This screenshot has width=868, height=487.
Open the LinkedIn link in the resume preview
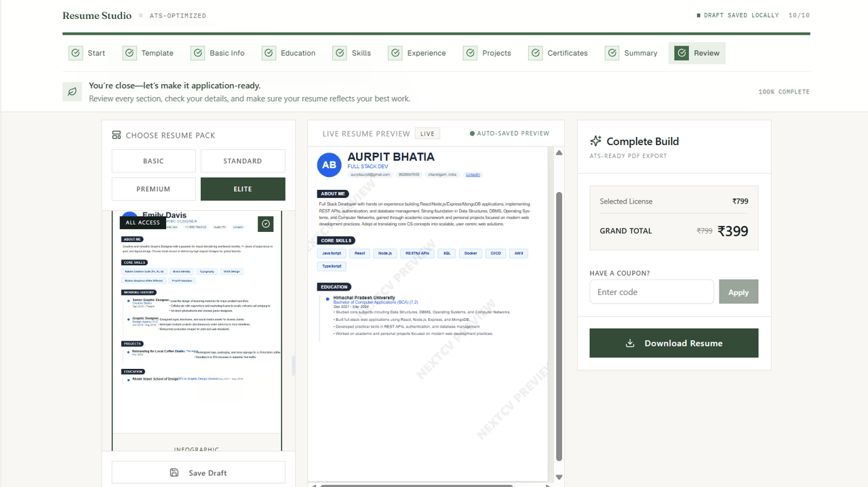pos(473,174)
